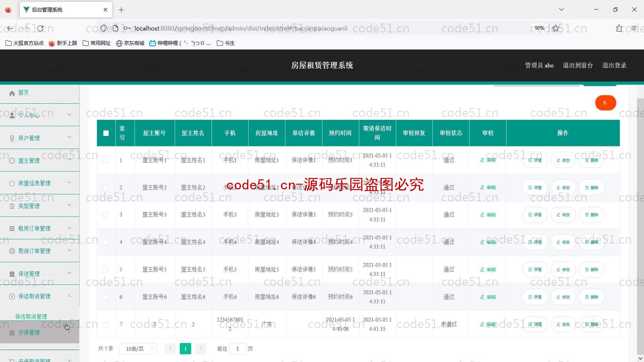Click the 房屋信息管理 power icon

click(x=12, y=183)
